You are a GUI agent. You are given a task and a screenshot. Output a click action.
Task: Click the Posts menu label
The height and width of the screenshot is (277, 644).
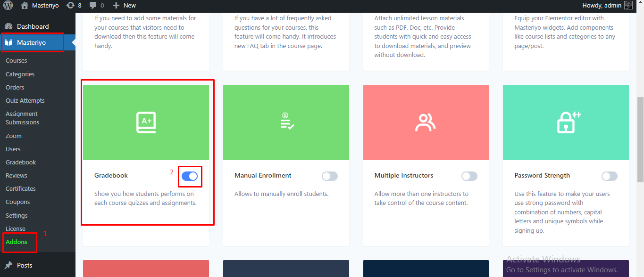(x=25, y=265)
